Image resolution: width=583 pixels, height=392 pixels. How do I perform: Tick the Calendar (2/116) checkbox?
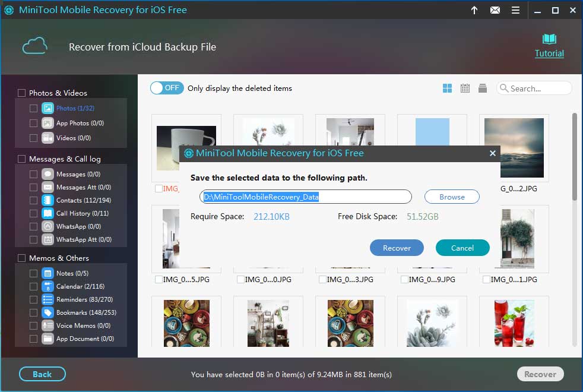tap(33, 286)
